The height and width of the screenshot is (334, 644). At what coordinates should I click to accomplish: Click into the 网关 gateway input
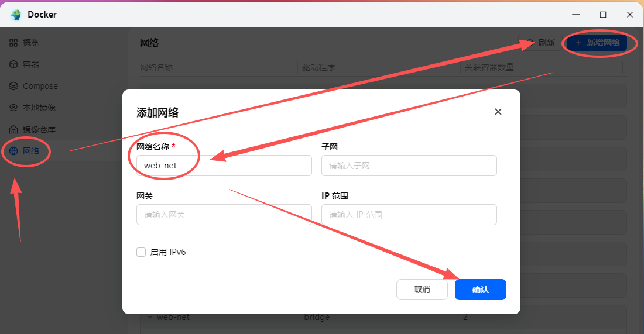(224, 215)
